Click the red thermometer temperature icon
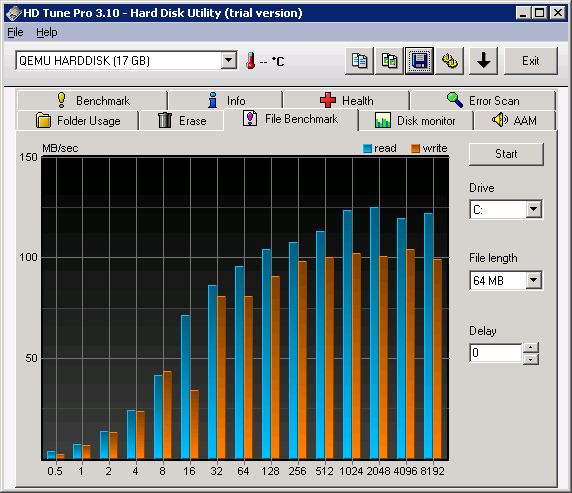This screenshot has height=493, width=572. [x=250, y=61]
